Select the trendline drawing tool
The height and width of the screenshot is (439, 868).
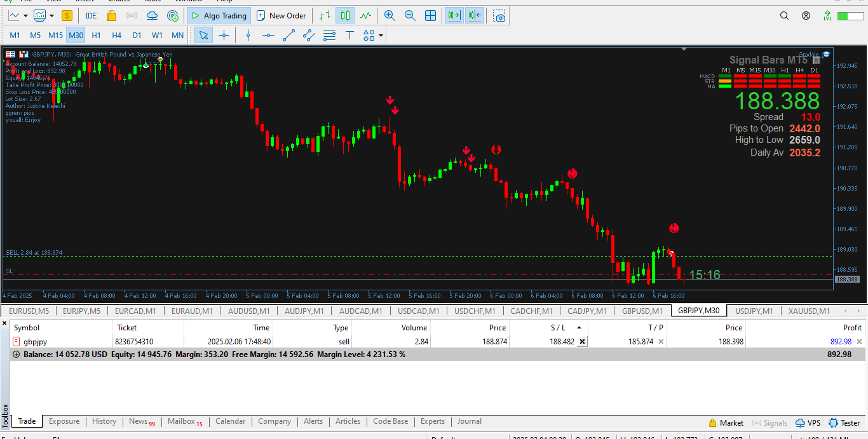pyautogui.click(x=288, y=36)
